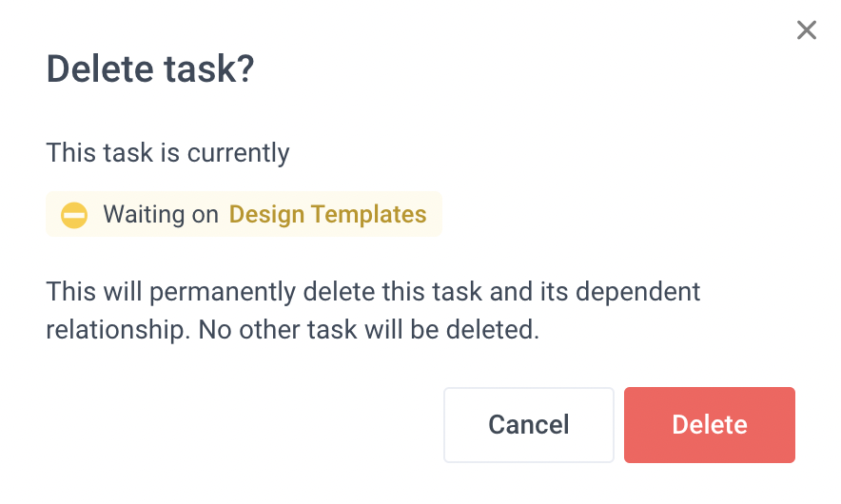
Task: Click the 'Delete task?' heading
Action: click(x=150, y=69)
